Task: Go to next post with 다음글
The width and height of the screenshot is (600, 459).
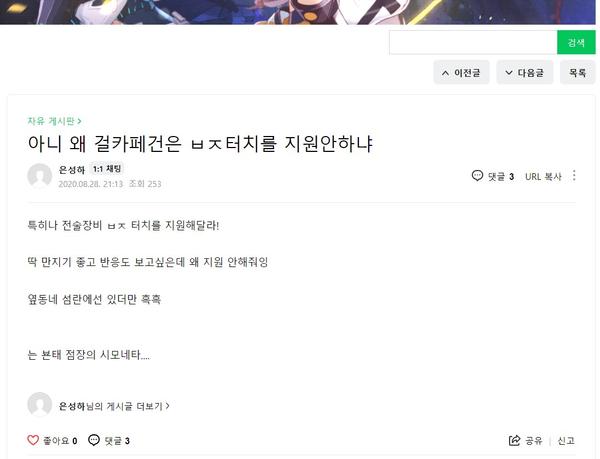Action: click(525, 72)
